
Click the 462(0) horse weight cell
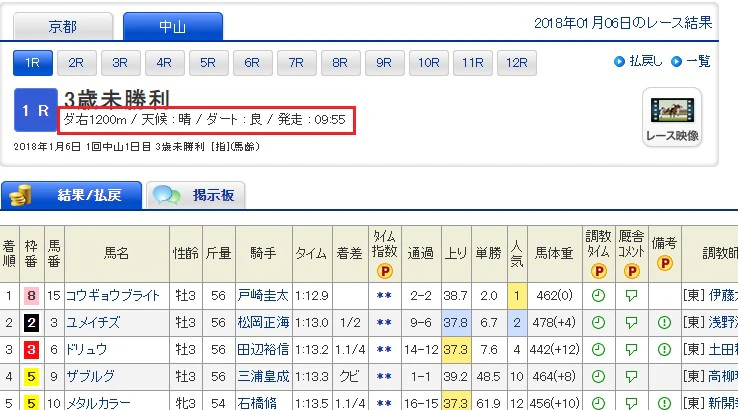[x=554, y=296]
